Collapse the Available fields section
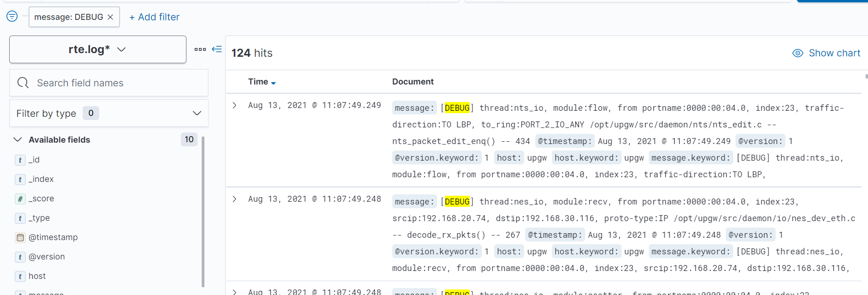Image resolution: width=868 pixels, height=295 pixels. [x=18, y=139]
